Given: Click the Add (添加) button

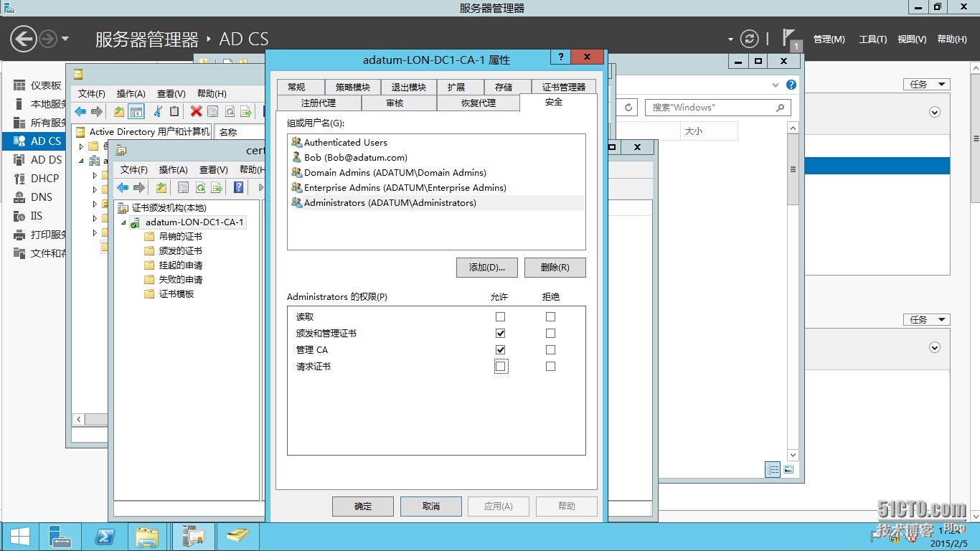Looking at the screenshot, I should (x=487, y=268).
